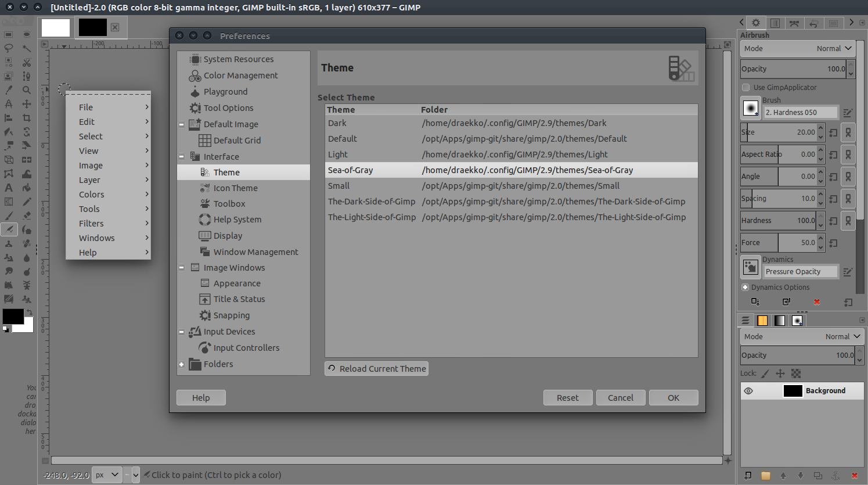Image resolution: width=868 pixels, height=485 pixels.
Task: Choose the Zoom magnifier tool
Action: pyautogui.click(x=27, y=89)
